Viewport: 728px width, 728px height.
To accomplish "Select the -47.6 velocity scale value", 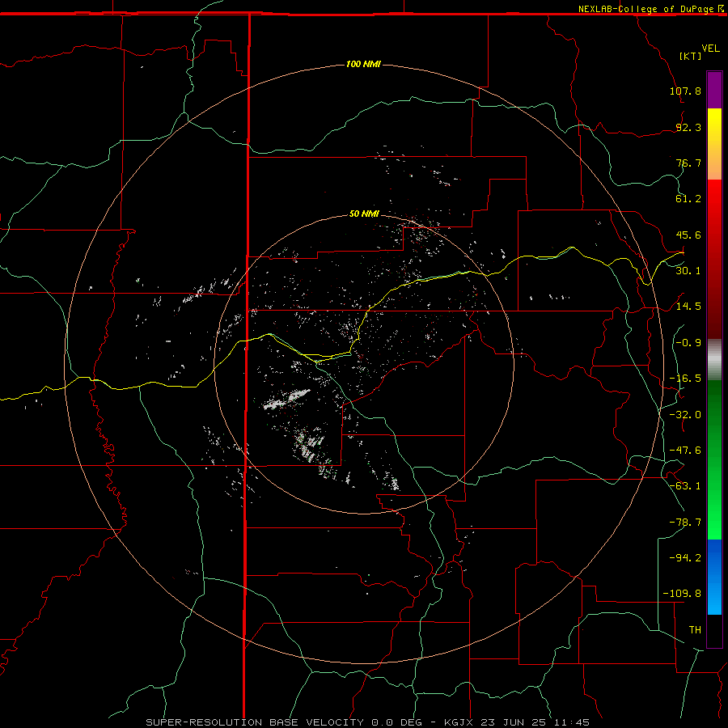I will 685,451.
